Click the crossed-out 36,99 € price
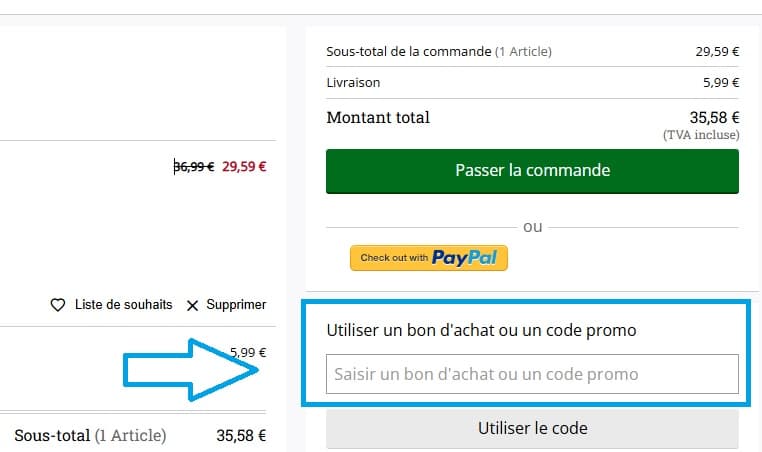This screenshot has width=762, height=452. tap(193, 167)
